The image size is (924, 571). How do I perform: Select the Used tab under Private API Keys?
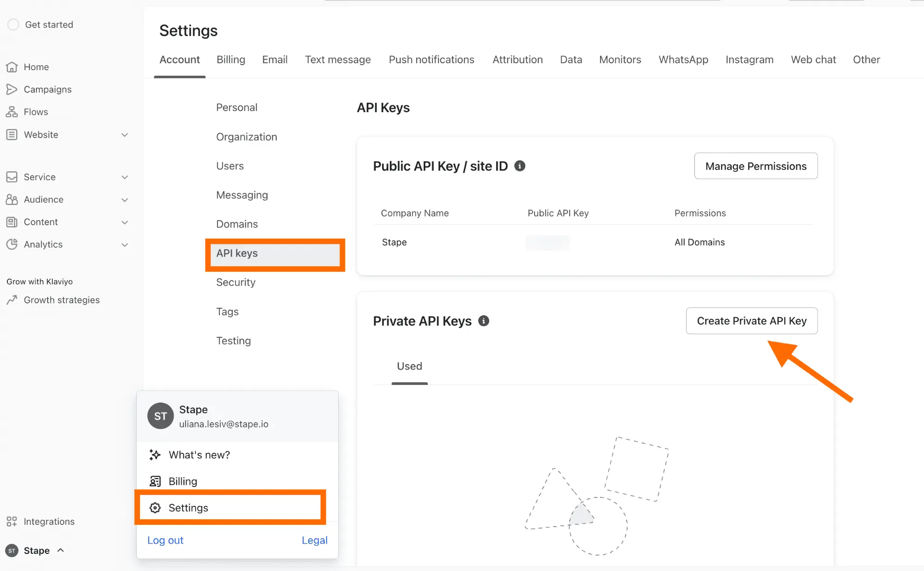(409, 366)
